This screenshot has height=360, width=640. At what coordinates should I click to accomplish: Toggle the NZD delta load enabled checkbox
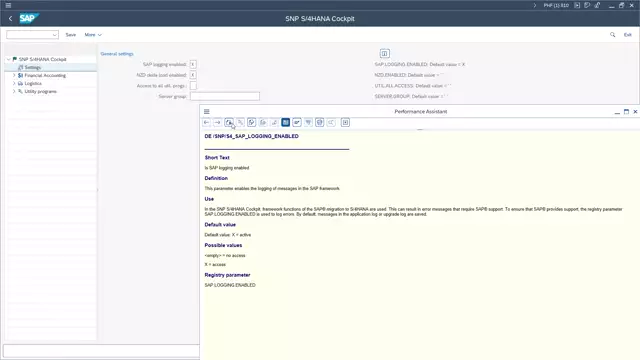click(x=193, y=75)
